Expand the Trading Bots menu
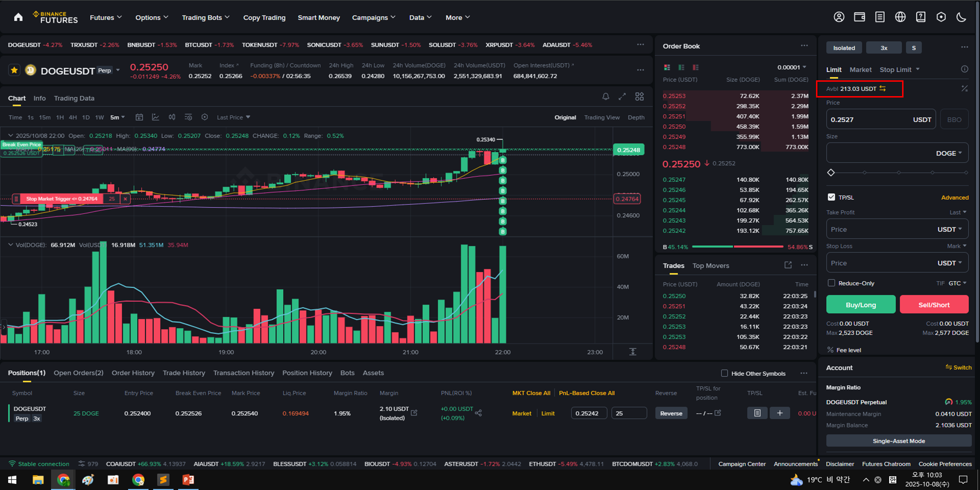This screenshot has height=490, width=980. point(206,17)
